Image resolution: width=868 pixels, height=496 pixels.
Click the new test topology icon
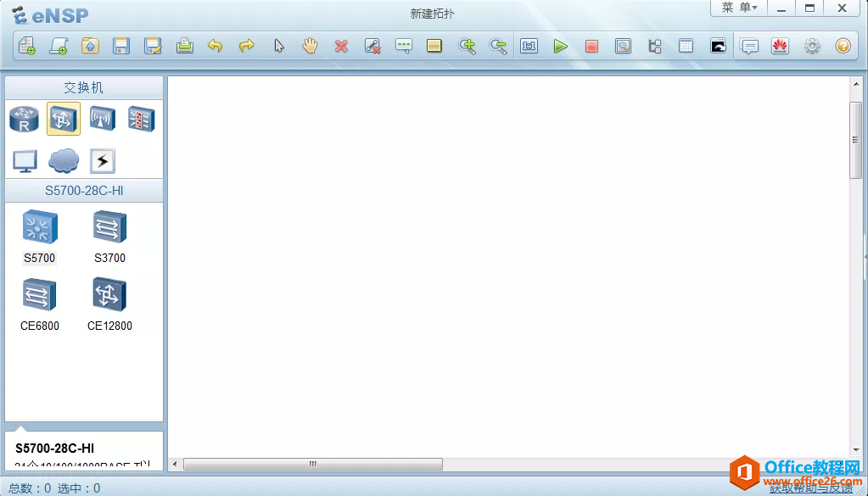click(59, 46)
